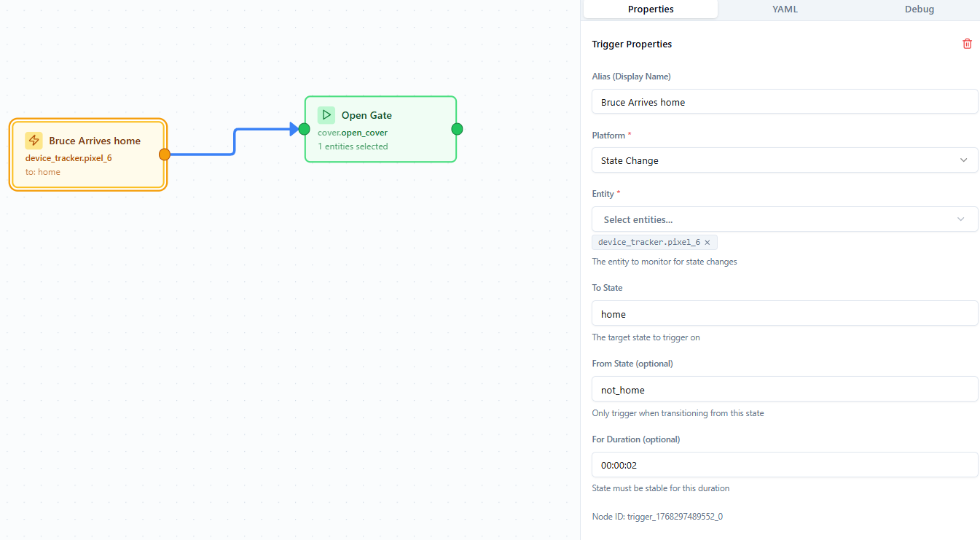Screen dimensions: 980x540
Task: Click the lightning bolt trigger icon
Action: pos(34,141)
